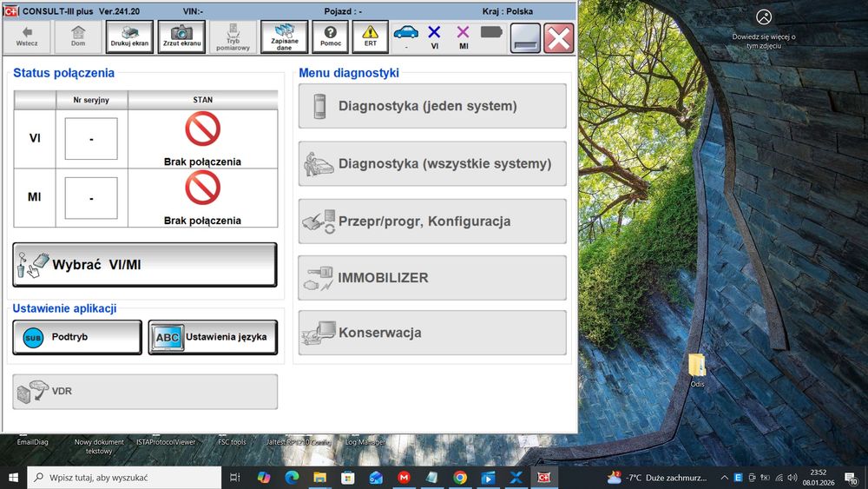868x489 pixels.
Task: Click VI no-connection prohibited icon
Action: pos(202,129)
